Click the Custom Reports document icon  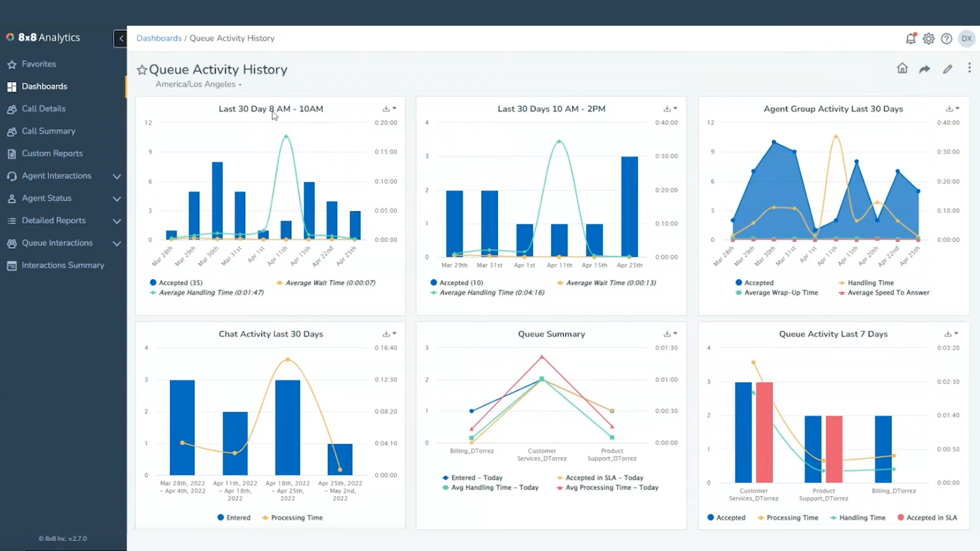click(x=12, y=154)
